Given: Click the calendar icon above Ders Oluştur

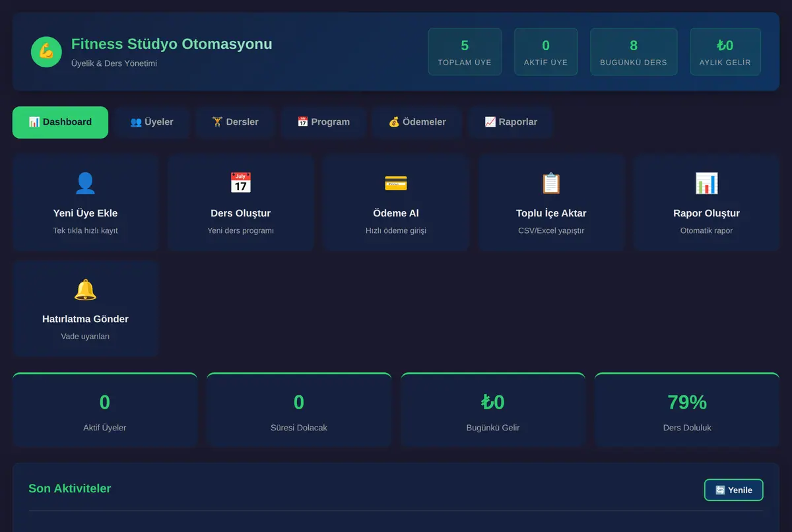Looking at the screenshot, I should pos(240,183).
